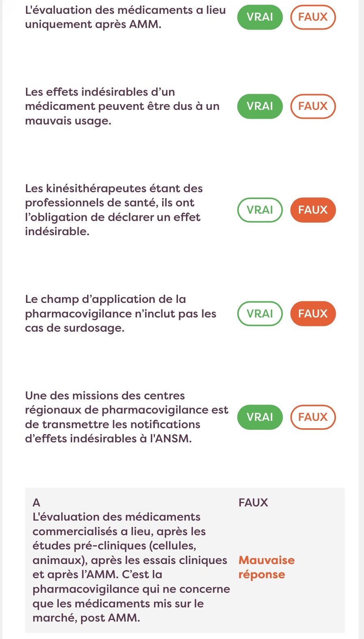Choose FAUX for side effects from misuse
The image size is (364, 639).
313,106
